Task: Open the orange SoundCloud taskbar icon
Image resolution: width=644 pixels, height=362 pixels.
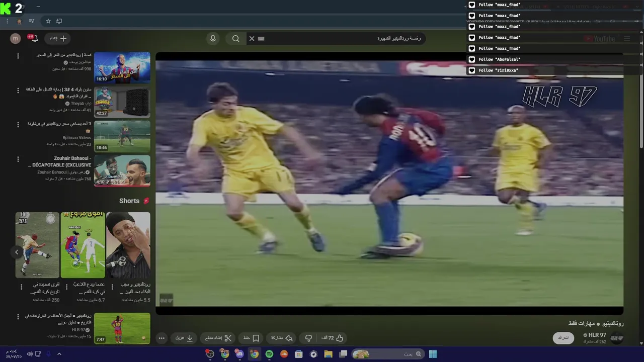Action: 284,354
